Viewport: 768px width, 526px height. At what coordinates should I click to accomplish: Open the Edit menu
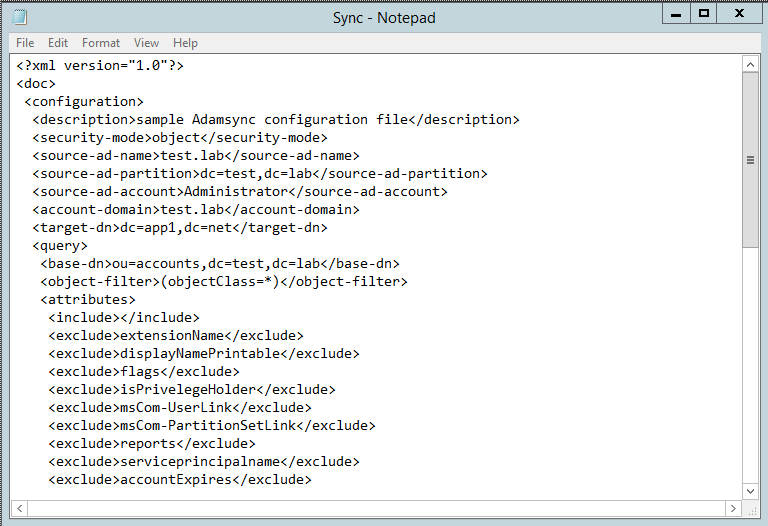click(x=58, y=43)
